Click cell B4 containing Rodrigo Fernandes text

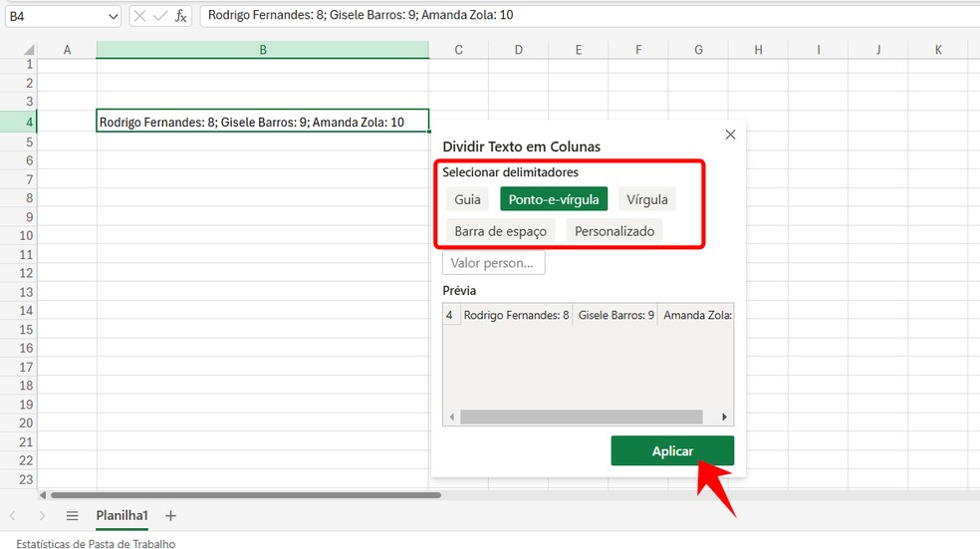263,122
